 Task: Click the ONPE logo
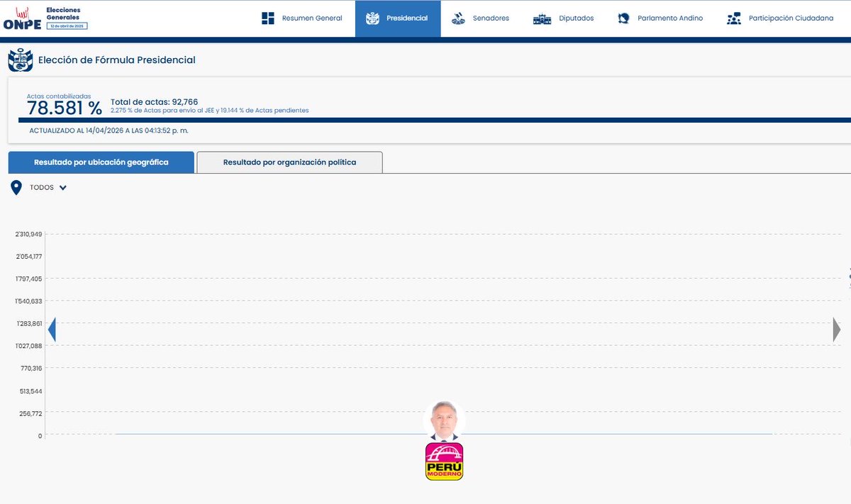23,18
